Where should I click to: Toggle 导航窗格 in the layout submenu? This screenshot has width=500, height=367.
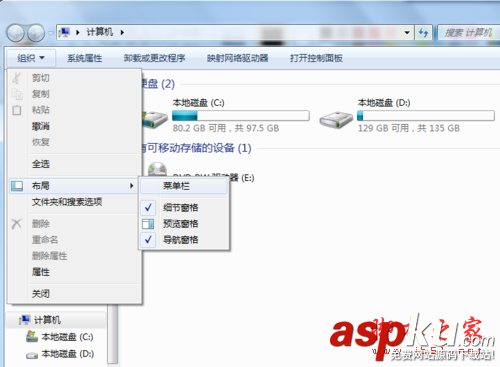184,240
